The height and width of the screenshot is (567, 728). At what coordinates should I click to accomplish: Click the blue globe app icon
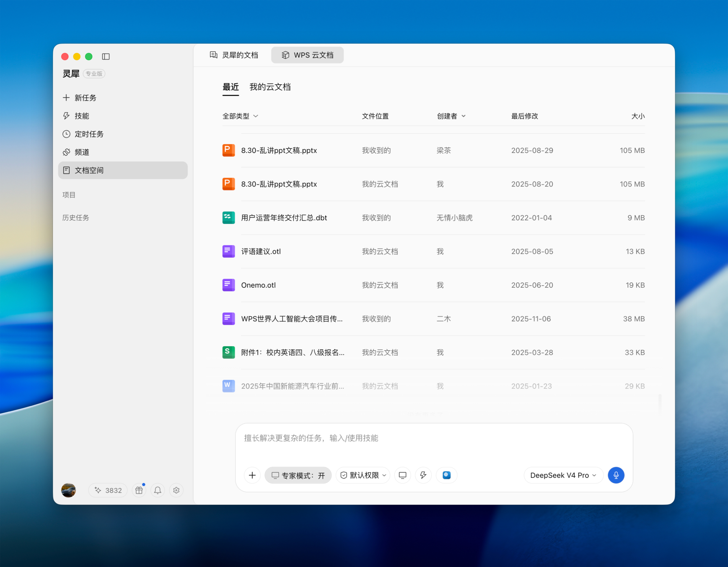[447, 475]
